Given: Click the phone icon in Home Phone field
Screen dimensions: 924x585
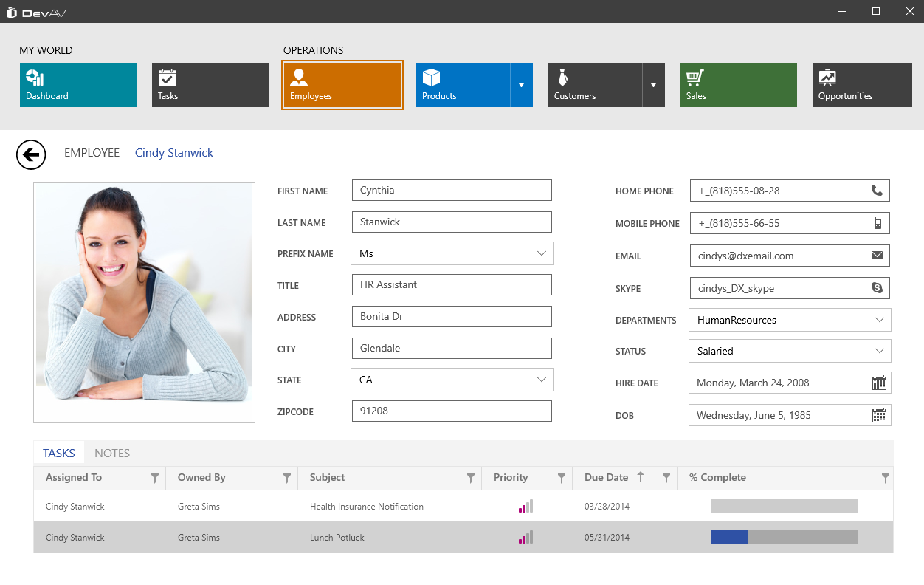Looking at the screenshot, I should click(877, 191).
